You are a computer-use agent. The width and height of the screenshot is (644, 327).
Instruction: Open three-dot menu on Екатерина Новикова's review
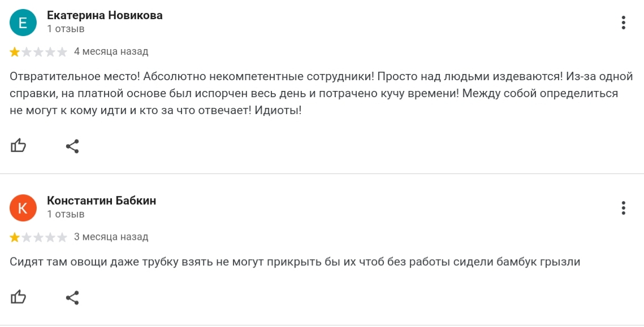623,23
